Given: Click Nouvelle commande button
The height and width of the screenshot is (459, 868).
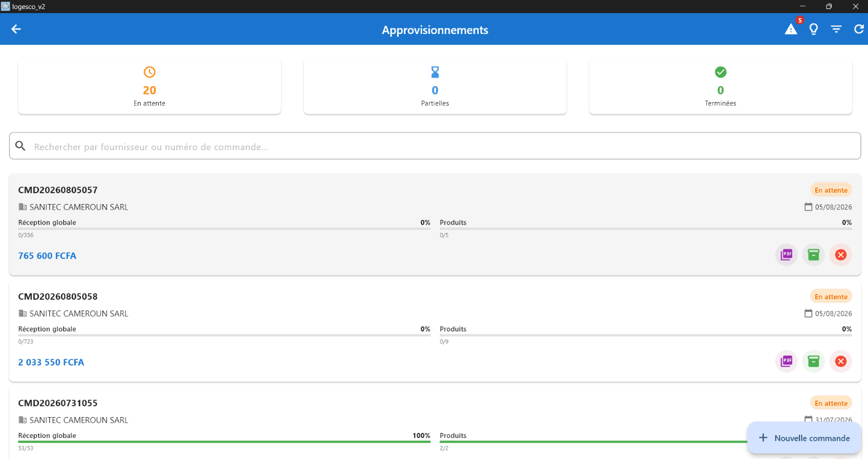Looking at the screenshot, I should [804, 438].
